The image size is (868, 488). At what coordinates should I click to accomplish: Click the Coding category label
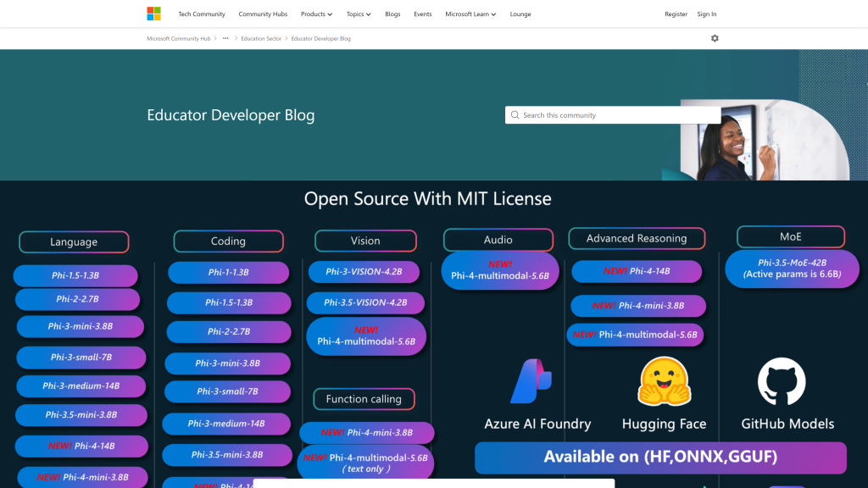pos(228,241)
